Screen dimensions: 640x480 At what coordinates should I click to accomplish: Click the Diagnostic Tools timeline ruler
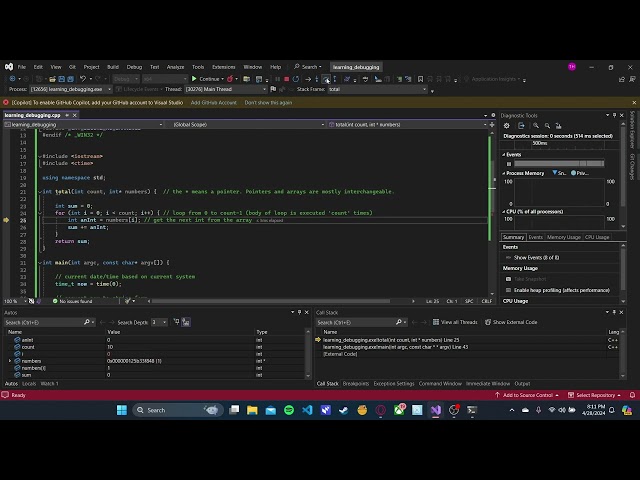click(561, 143)
